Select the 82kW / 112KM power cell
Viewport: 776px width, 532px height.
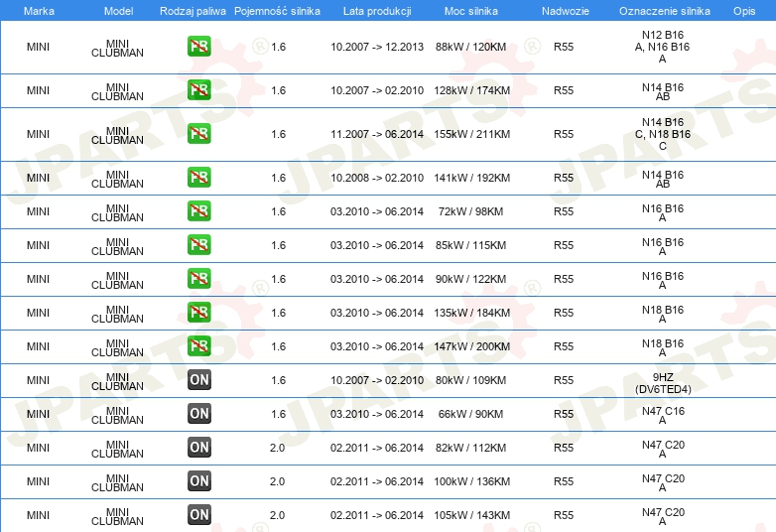pos(470,448)
